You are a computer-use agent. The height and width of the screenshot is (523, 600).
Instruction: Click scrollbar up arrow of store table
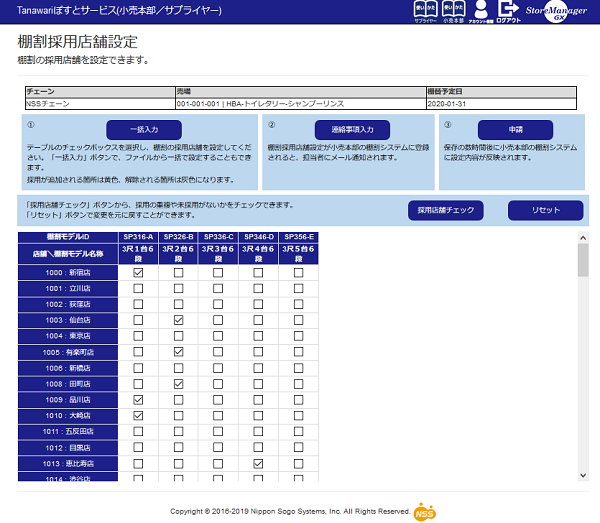[x=583, y=237]
